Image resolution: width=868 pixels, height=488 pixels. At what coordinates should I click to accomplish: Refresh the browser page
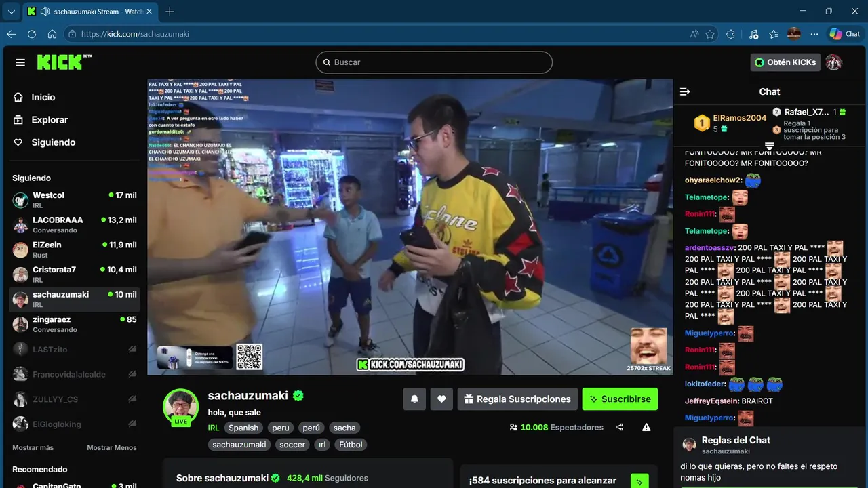point(32,34)
